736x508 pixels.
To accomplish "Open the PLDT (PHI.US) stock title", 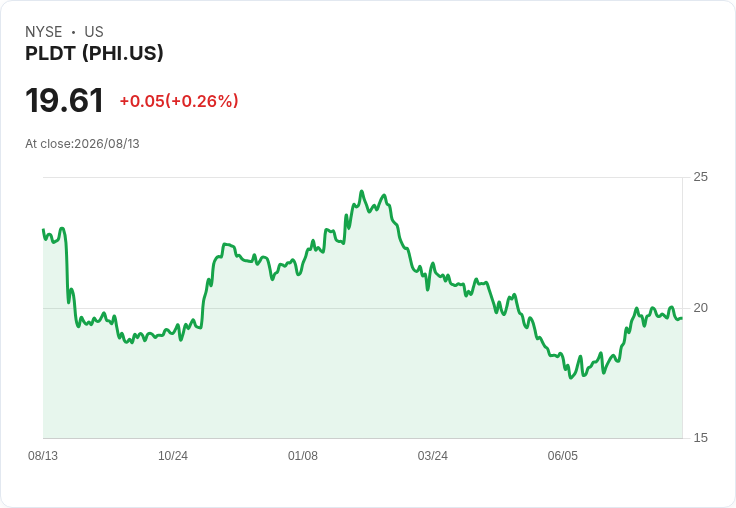I will point(94,53).
